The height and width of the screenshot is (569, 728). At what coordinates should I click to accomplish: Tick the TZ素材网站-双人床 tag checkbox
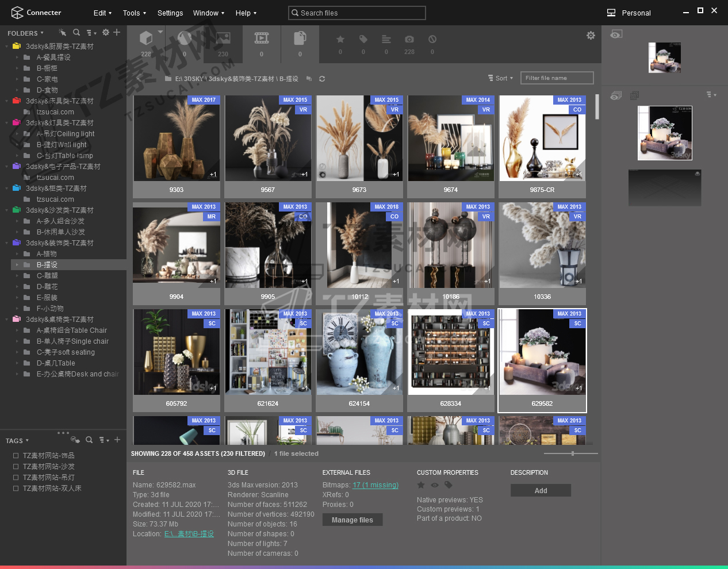pyautogui.click(x=16, y=489)
